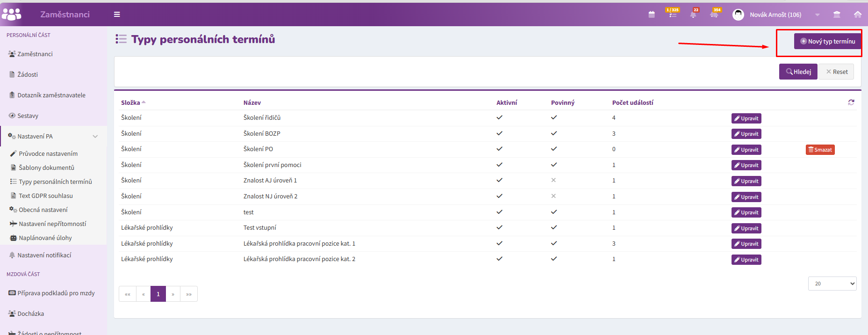Click the home icon in top bar
Screen dimensions: 868x335
(x=858, y=15)
